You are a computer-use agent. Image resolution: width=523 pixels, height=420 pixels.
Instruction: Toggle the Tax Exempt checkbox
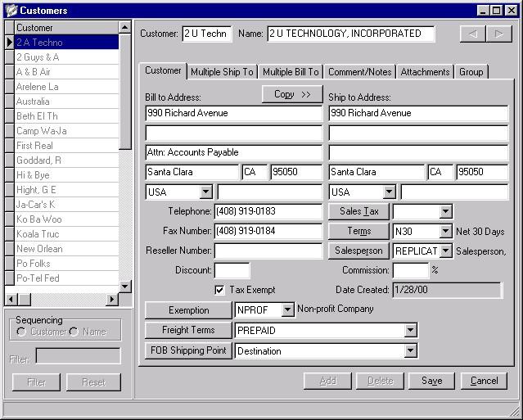point(219,290)
